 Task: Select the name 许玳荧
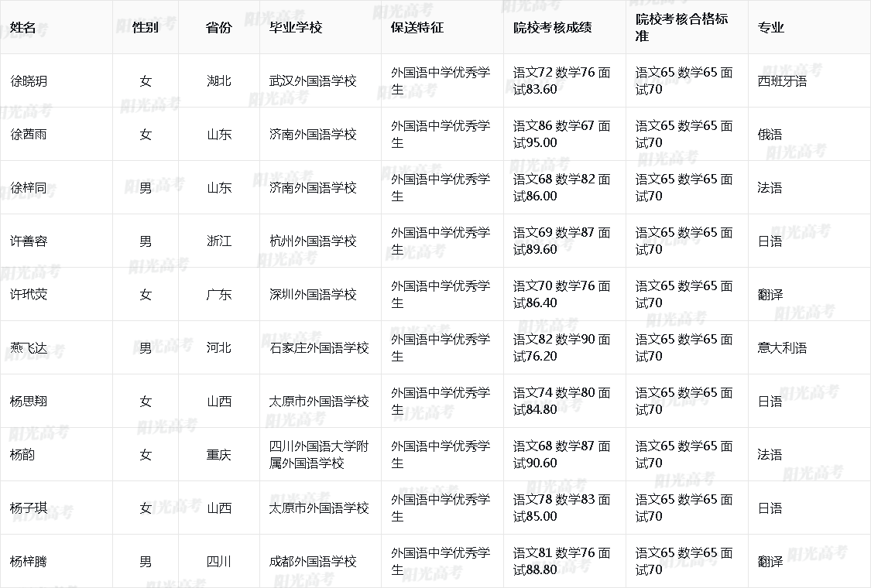(x=29, y=294)
